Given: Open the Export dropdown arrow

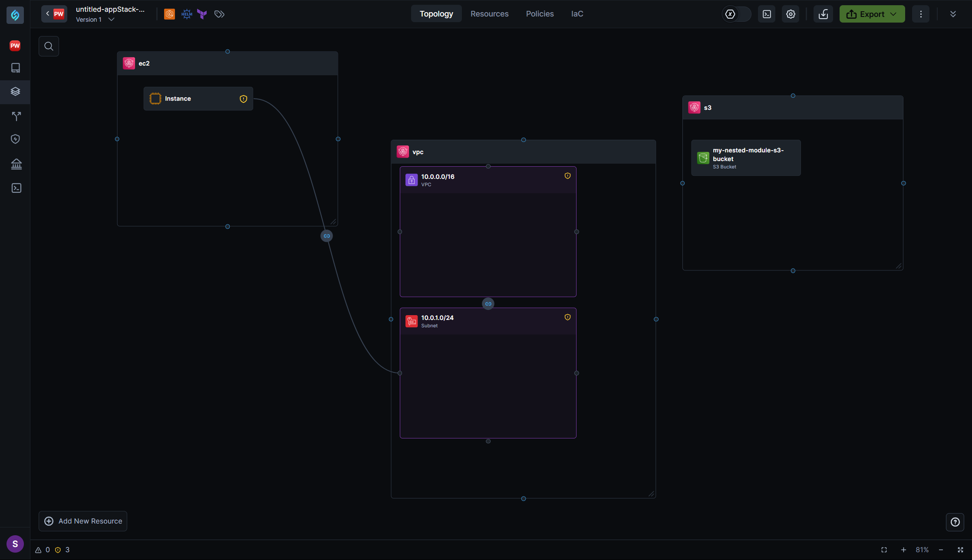Looking at the screenshot, I should coord(893,14).
